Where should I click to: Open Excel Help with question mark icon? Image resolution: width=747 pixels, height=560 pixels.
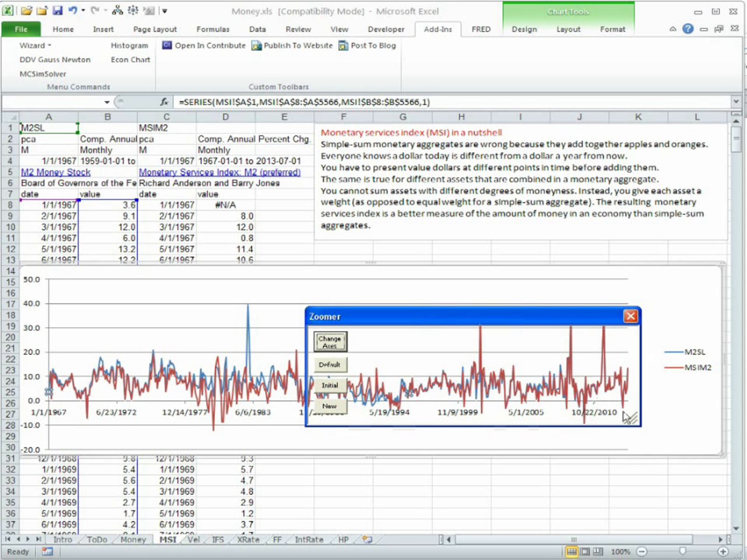click(x=688, y=29)
